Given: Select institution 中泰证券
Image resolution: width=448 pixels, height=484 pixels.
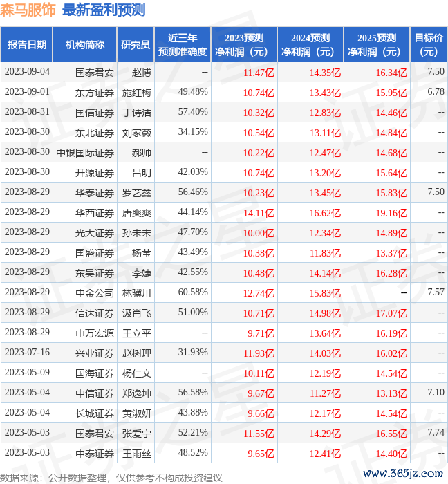Looking at the screenshot, I should [95, 454].
